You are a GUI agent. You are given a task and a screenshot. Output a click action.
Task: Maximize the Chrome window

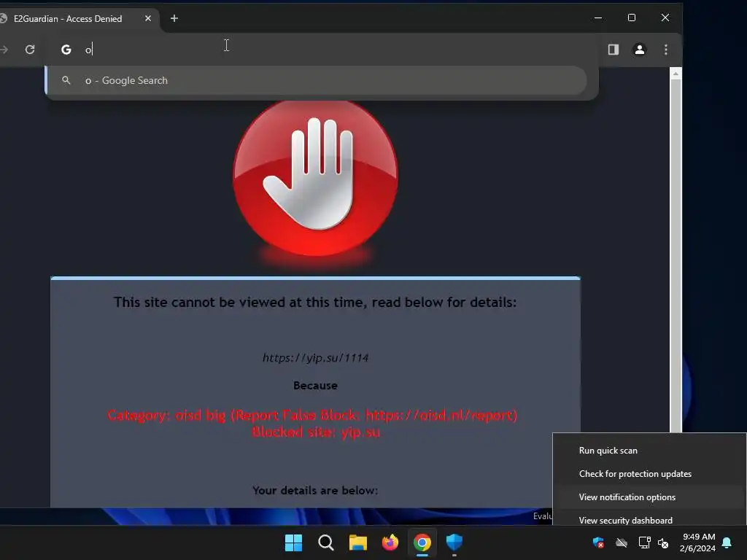click(632, 18)
